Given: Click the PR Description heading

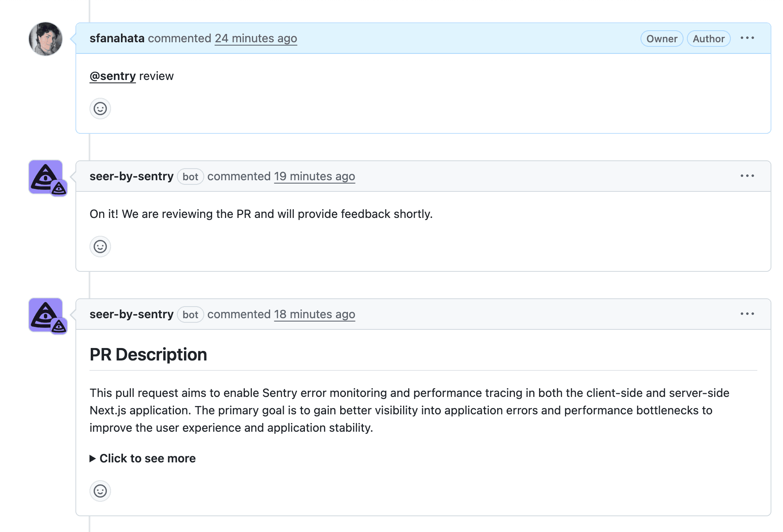Looking at the screenshot, I should (x=149, y=354).
